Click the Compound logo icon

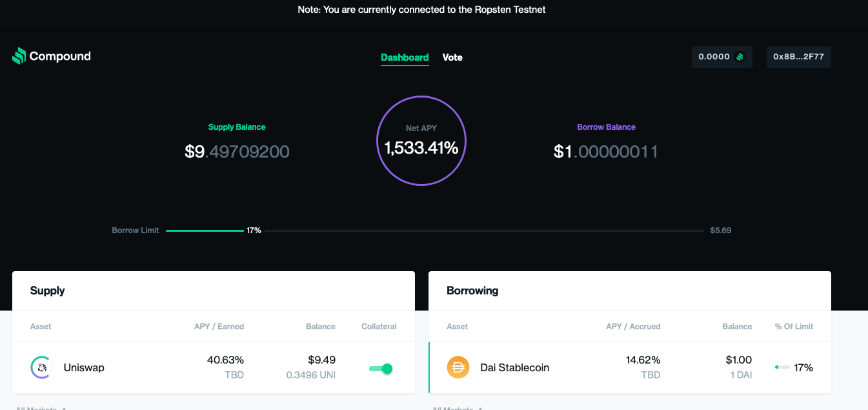pos(19,56)
